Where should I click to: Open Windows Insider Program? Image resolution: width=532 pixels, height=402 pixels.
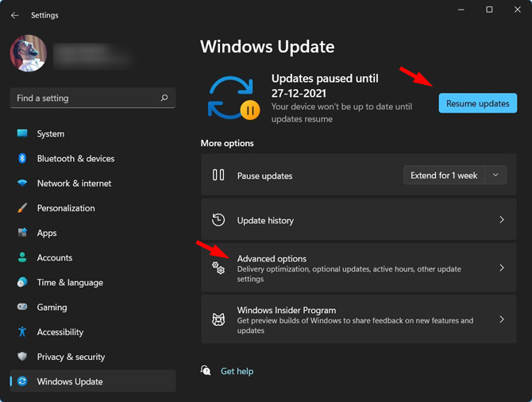click(359, 319)
